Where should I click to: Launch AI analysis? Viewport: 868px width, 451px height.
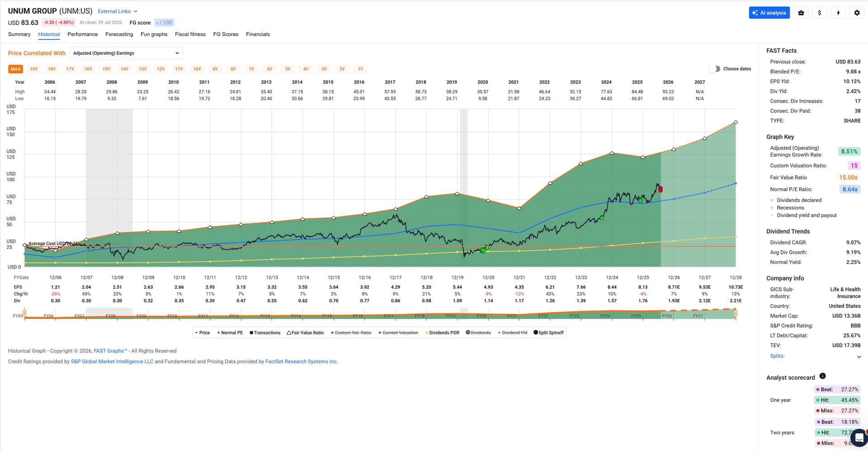tap(769, 13)
